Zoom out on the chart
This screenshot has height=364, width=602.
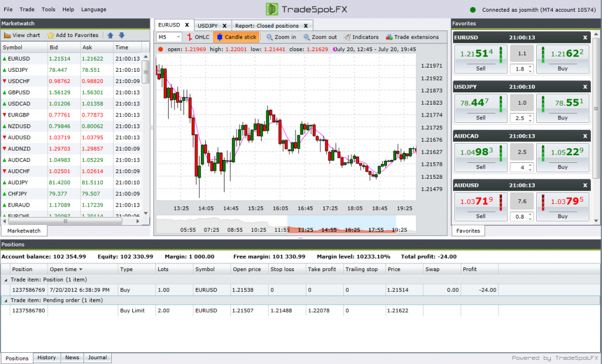point(320,37)
